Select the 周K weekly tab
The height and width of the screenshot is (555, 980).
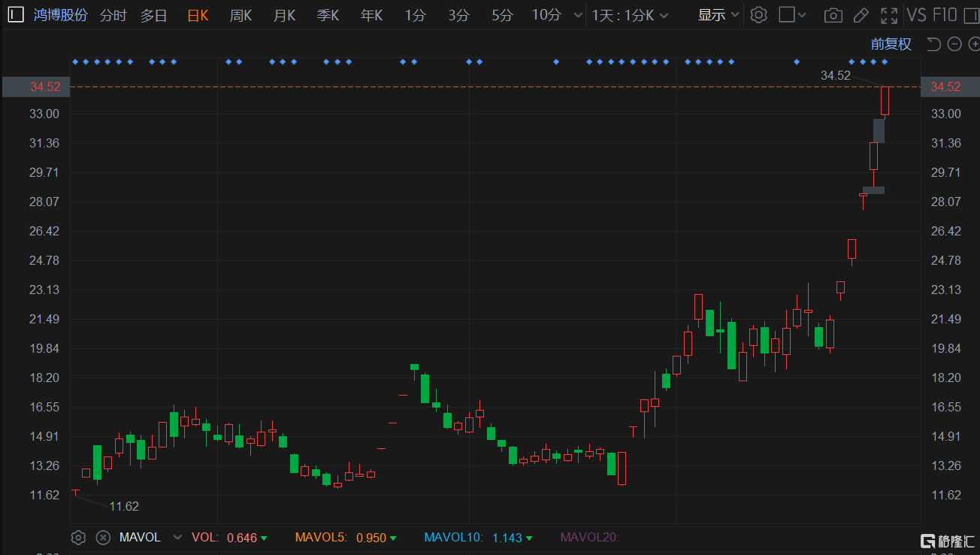tap(240, 15)
